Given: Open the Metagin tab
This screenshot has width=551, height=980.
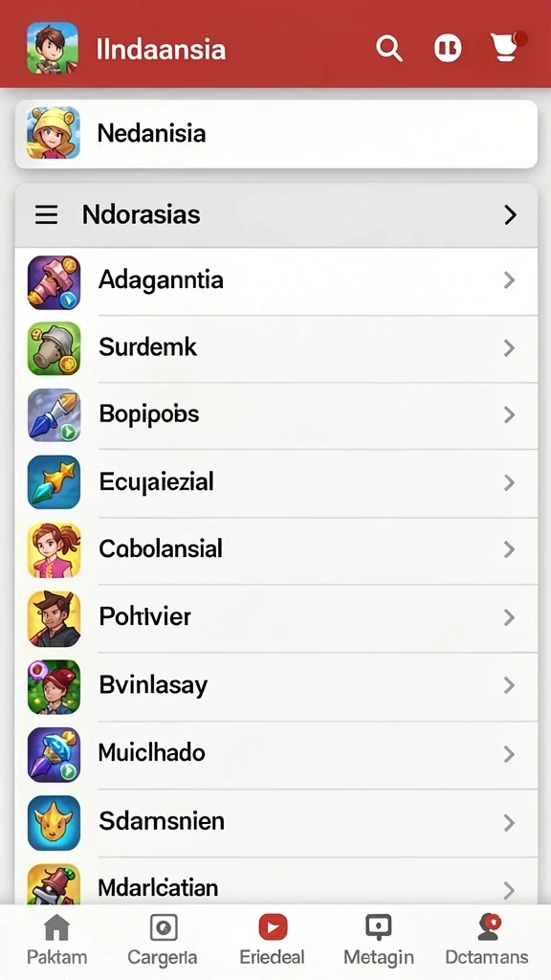Looking at the screenshot, I should pos(379,940).
